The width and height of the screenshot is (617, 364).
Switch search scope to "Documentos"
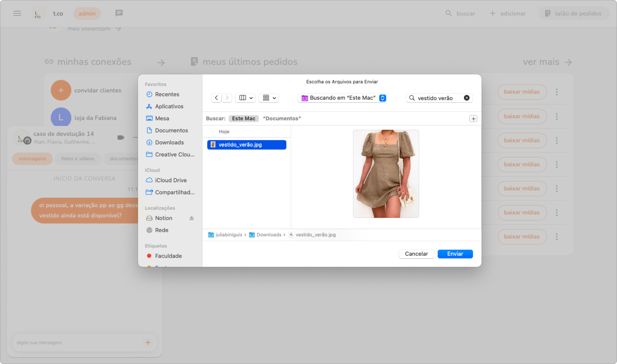282,119
